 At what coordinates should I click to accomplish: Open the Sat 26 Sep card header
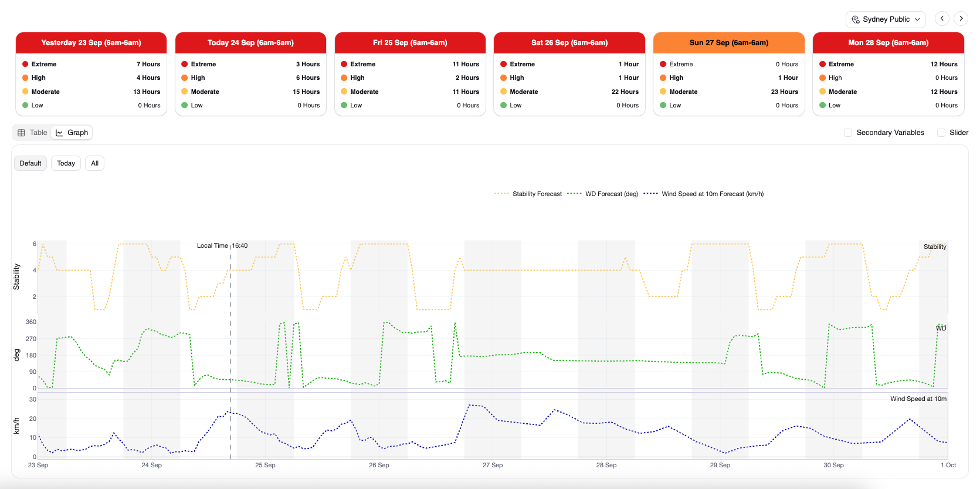tap(569, 43)
